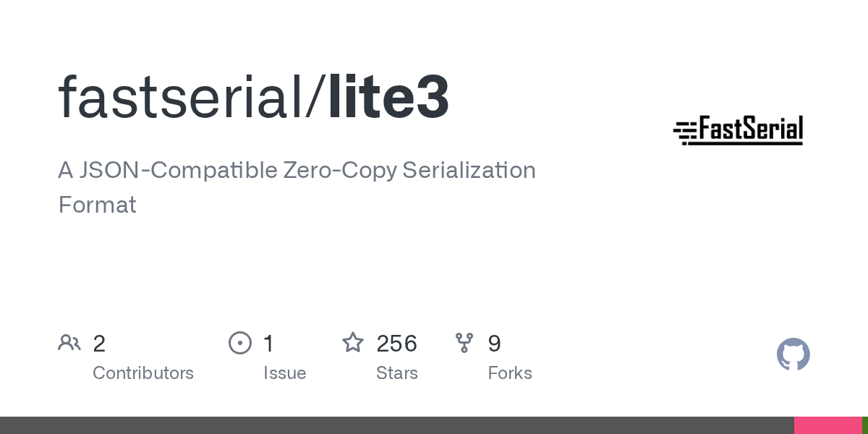This screenshot has height=434, width=868.
Task: Click the star count 256
Action: pyautogui.click(x=396, y=344)
